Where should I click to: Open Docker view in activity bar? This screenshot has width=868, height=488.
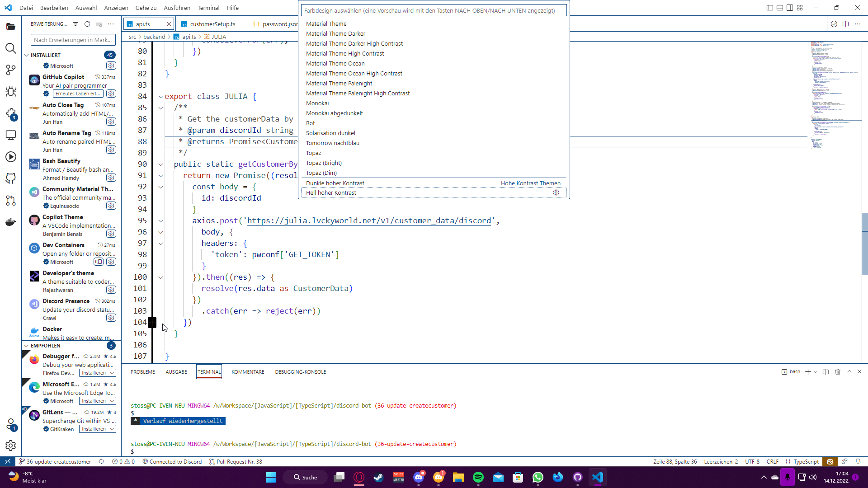point(10,222)
